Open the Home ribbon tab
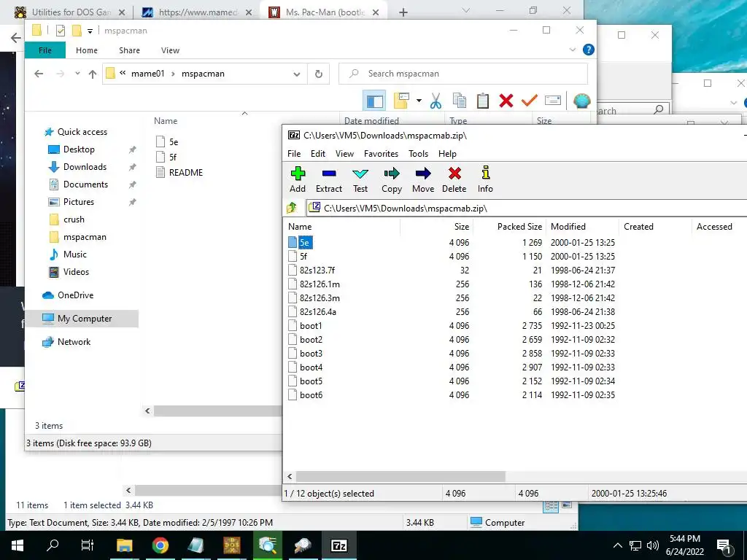The width and height of the screenshot is (747, 560). coord(87,50)
